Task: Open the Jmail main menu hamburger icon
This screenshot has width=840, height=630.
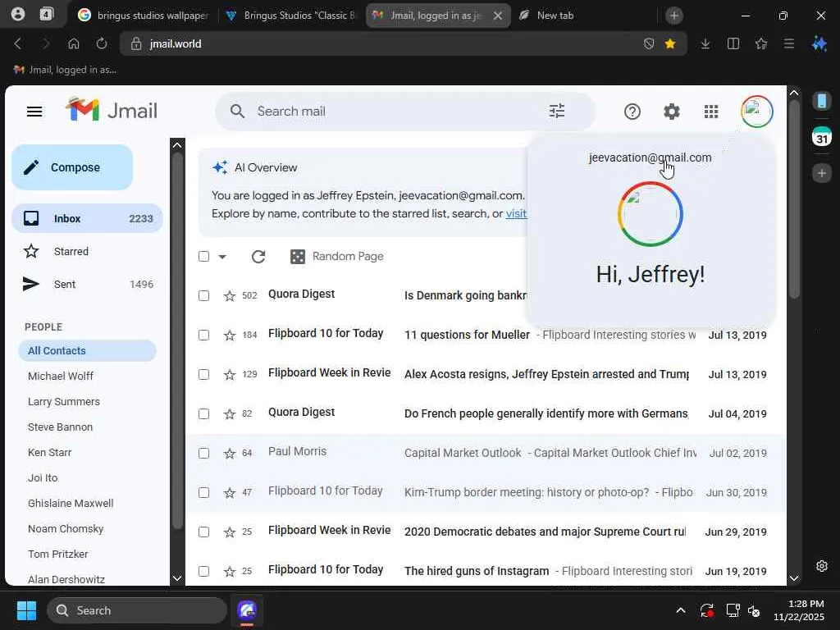Action: (34, 112)
